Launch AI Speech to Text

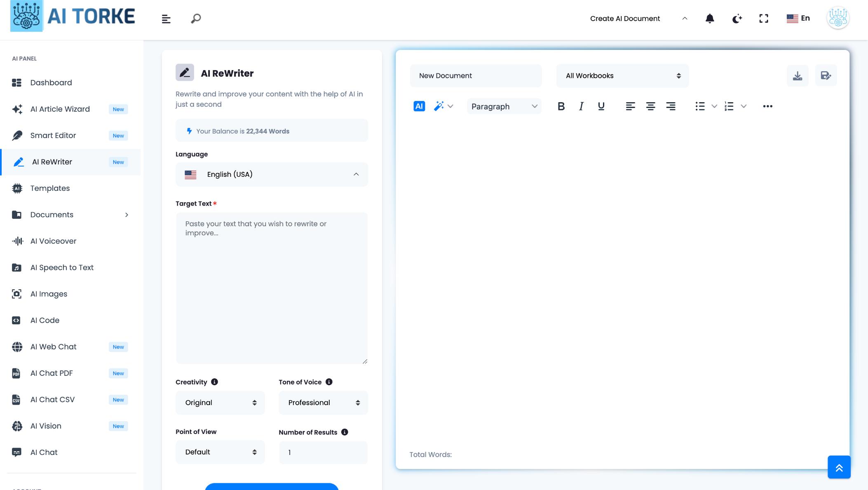61,267
